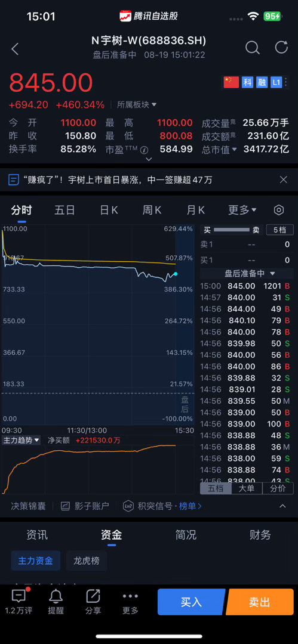The width and height of the screenshot is (298, 644).
Task: Tap the back arrow icon
Action: click(x=15, y=49)
